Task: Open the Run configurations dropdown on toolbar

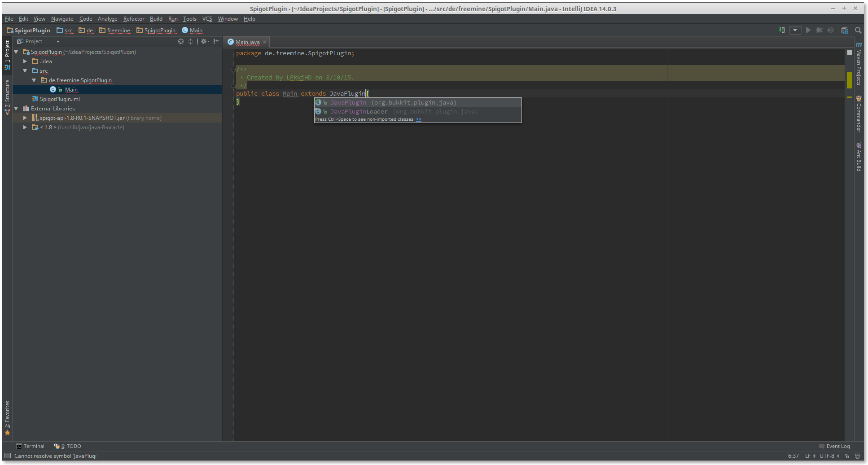Action: click(x=795, y=30)
